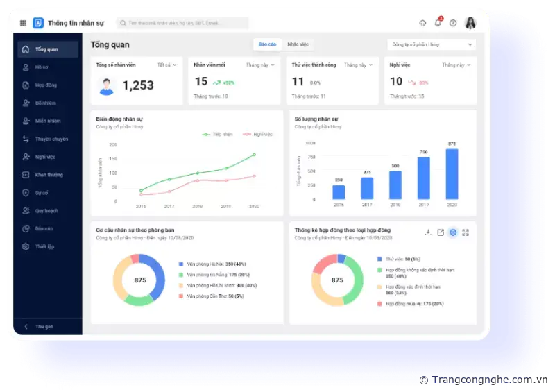Screen dimensions: 555x392
Task: Download the contract statistics chart
Action: click(428, 232)
